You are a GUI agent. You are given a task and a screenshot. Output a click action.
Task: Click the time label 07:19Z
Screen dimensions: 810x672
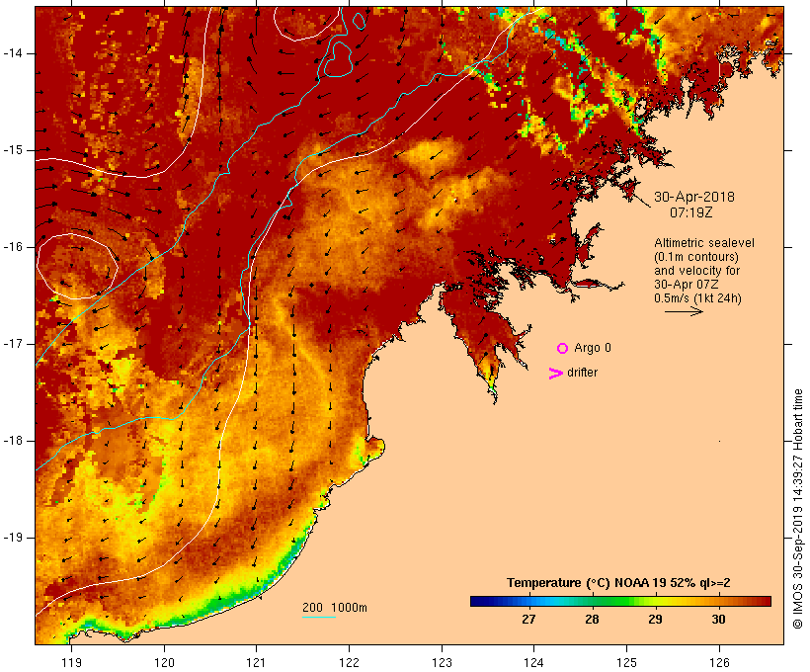click(x=691, y=212)
